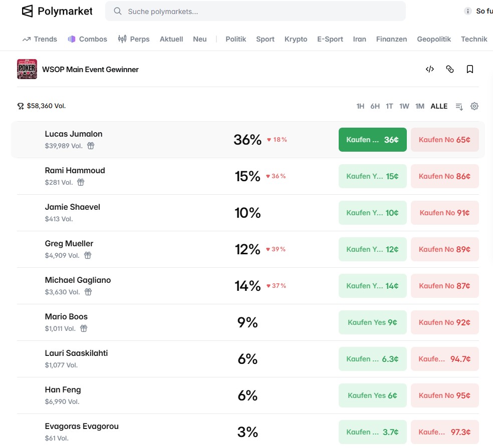The image size is (493, 448).
Task: Go to the Iran category
Action: point(359,39)
